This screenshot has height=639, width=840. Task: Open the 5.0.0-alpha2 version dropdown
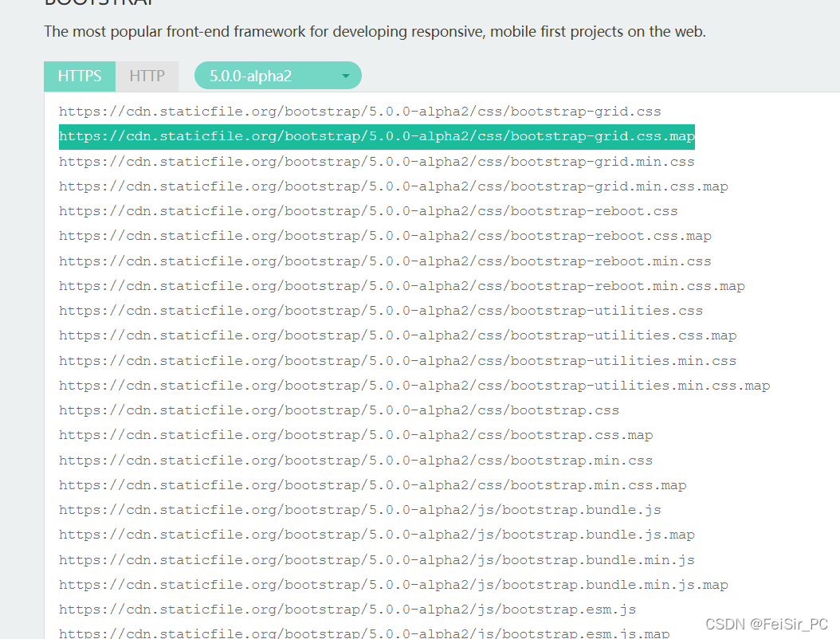click(277, 76)
